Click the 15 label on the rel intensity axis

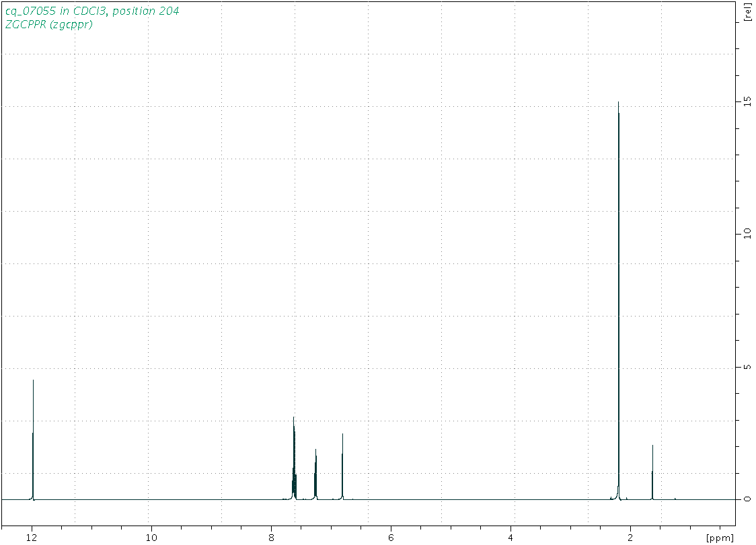747,101
